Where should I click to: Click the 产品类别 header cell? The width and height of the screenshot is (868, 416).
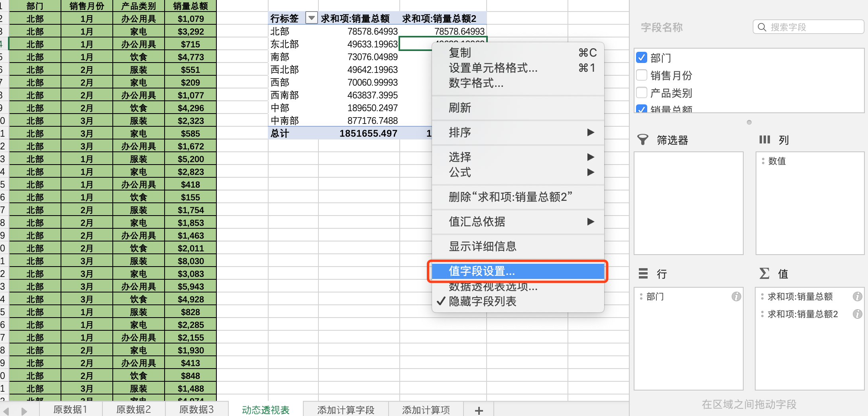(139, 6)
